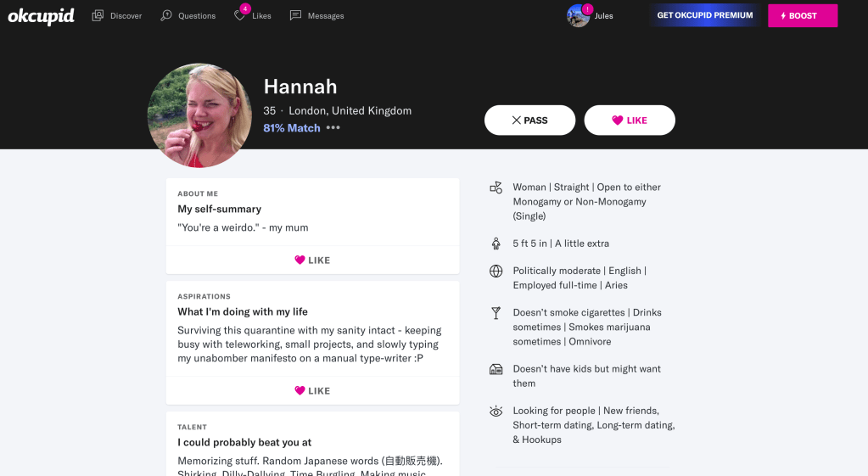Viewport: 868px width, 476px height.
Task: Expand the three-dot options menu
Action: [333, 128]
